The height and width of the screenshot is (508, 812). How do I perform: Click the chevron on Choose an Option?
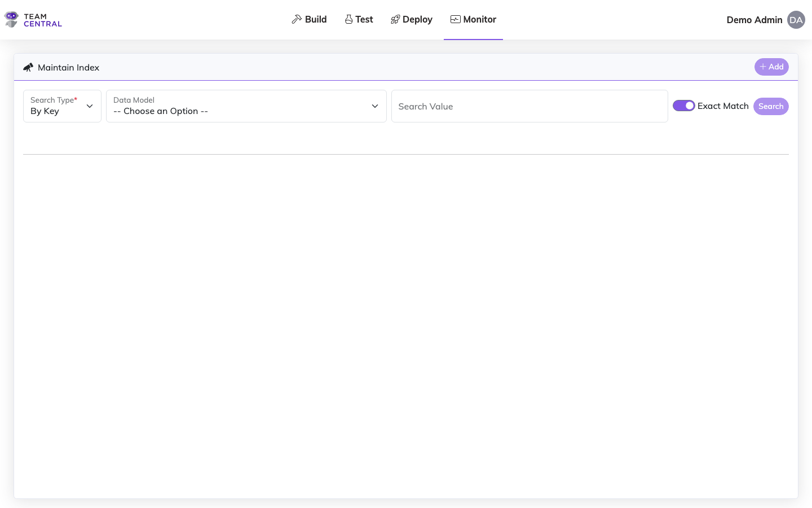tap(375, 106)
